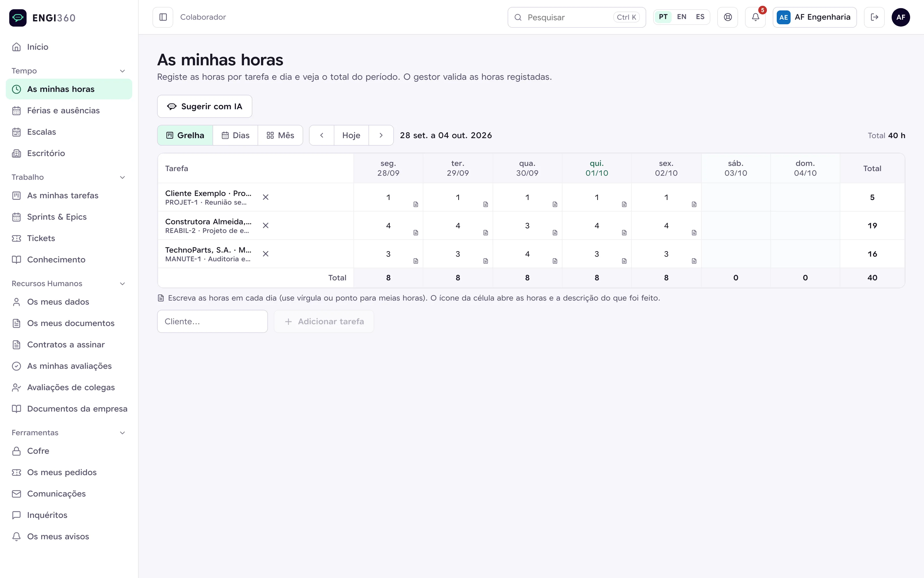
Task: Open Cofre in the sidebar
Action: (69, 451)
